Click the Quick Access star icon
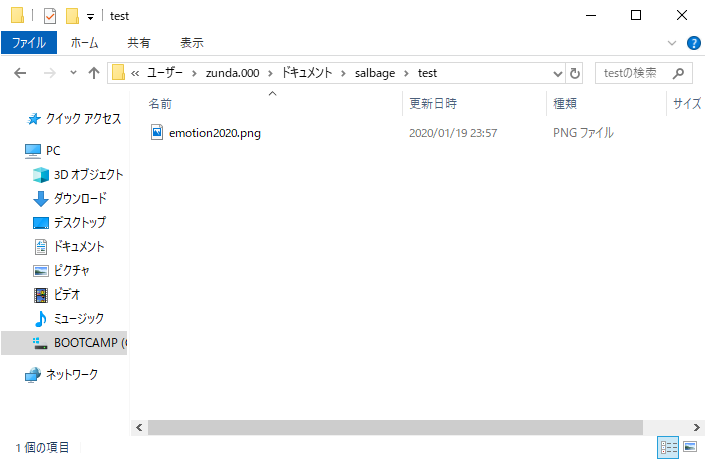The width and height of the screenshot is (706, 460). (x=33, y=119)
